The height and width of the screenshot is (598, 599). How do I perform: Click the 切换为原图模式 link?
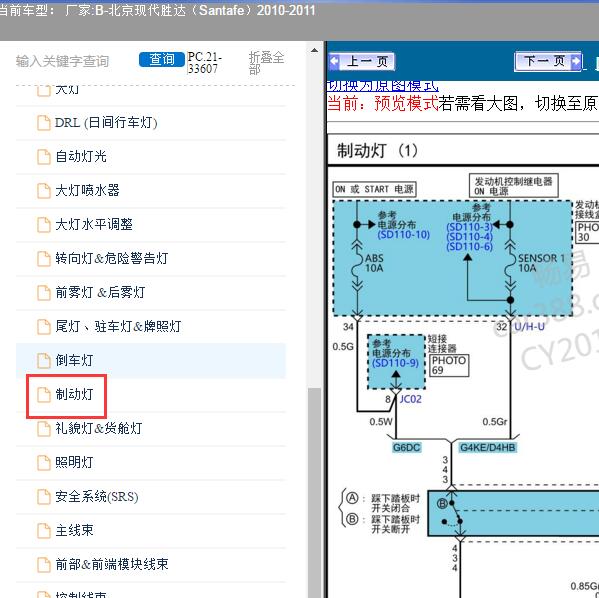point(382,86)
